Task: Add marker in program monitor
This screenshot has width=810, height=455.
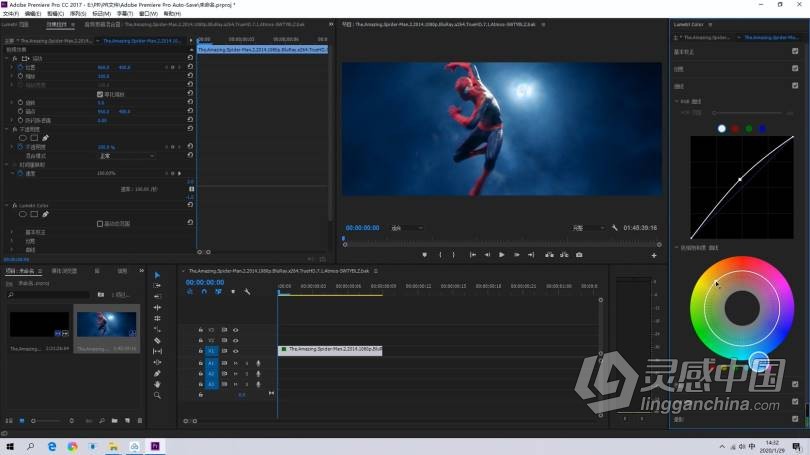Action: 425,255
